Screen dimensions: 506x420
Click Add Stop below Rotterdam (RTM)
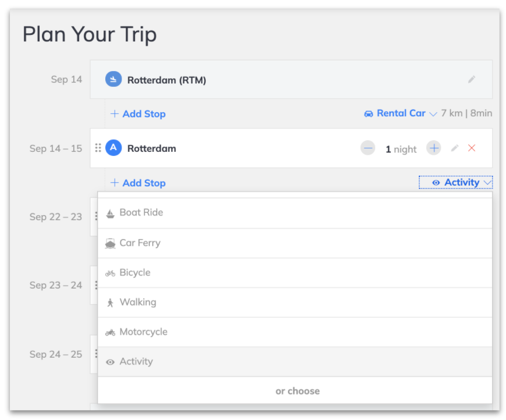[x=138, y=114]
